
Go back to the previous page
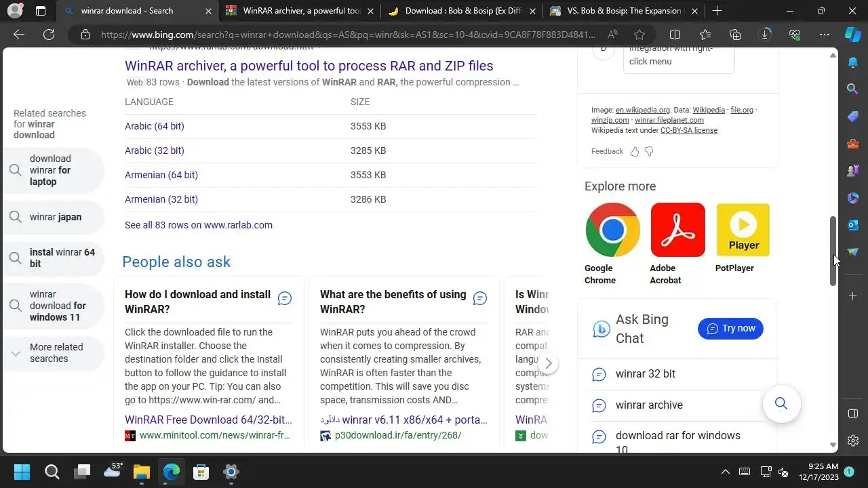point(19,35)
